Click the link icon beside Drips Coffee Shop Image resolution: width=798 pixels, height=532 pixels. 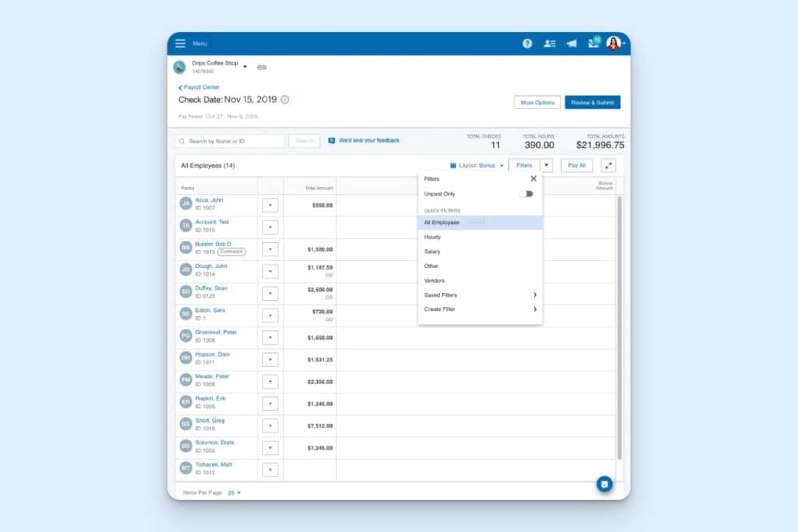[x=262, y=67]
